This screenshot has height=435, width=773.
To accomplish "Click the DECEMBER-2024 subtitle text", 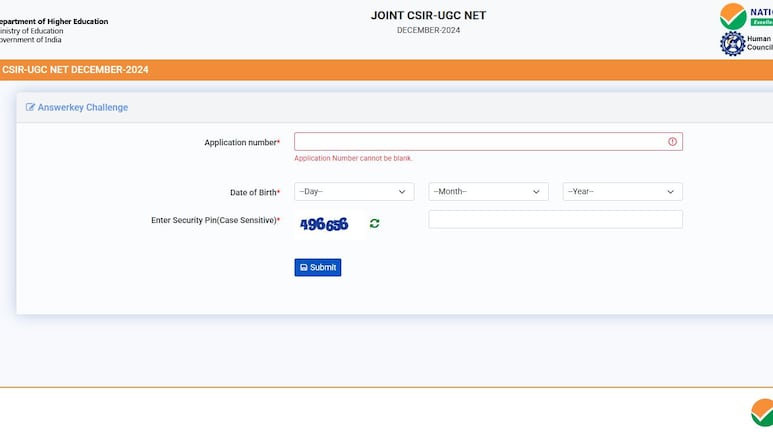I will [428, 30].
